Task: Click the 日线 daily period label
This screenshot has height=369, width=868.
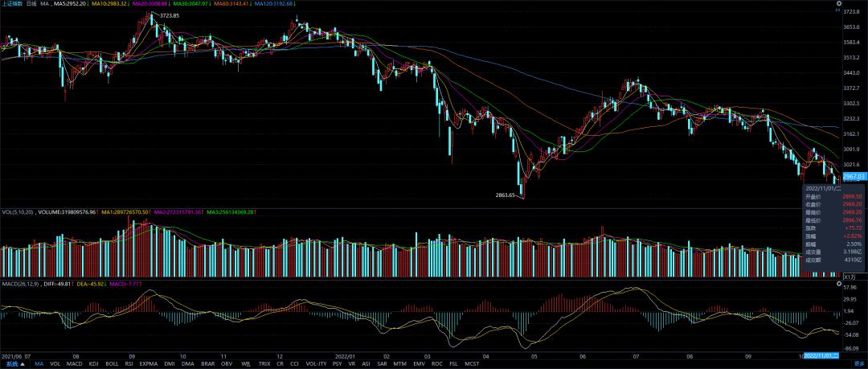Action: (x=31, y=3)
